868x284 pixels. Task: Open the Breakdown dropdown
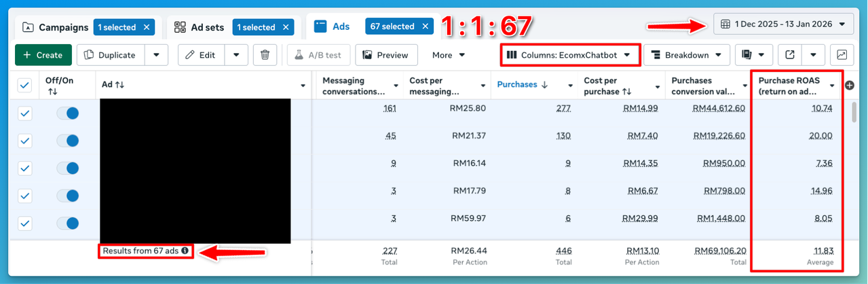pyautogui.click(x=687, y=55)
